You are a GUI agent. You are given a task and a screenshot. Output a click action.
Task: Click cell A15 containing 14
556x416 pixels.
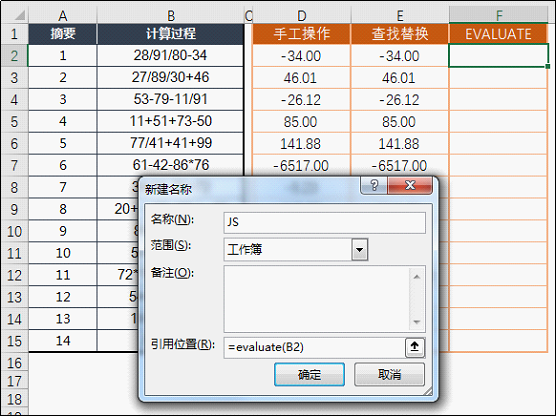pyautogui.click(x=62, y=341)
